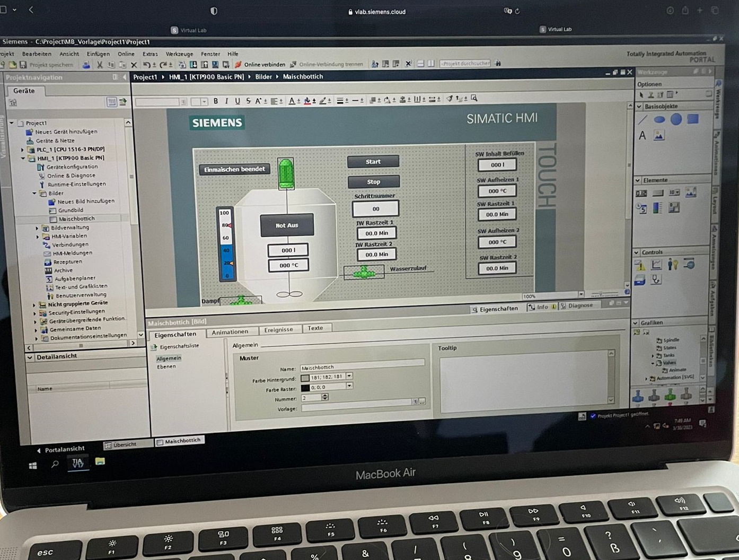Screen dimensions: 739x560
Task: Select HMI-Variablen in project tree
Action: coord(69,236)
